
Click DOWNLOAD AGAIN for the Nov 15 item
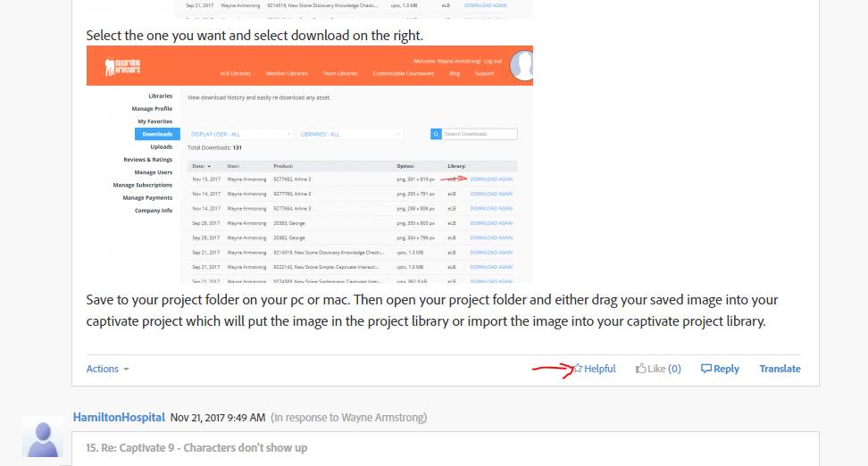point(491,179)
